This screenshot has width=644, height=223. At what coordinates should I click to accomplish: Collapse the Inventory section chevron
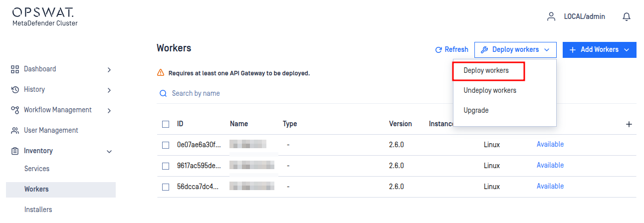coord(109,151)
